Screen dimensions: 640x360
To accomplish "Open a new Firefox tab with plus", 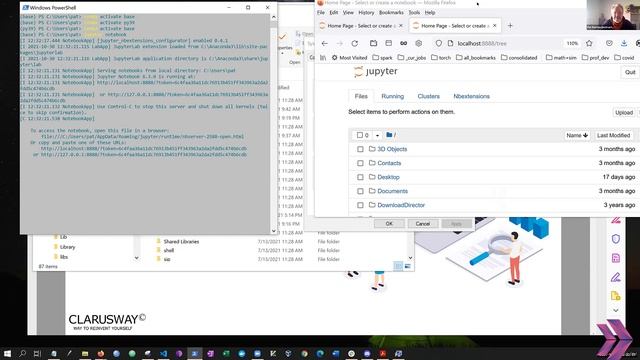I will (x=510, y=26).
